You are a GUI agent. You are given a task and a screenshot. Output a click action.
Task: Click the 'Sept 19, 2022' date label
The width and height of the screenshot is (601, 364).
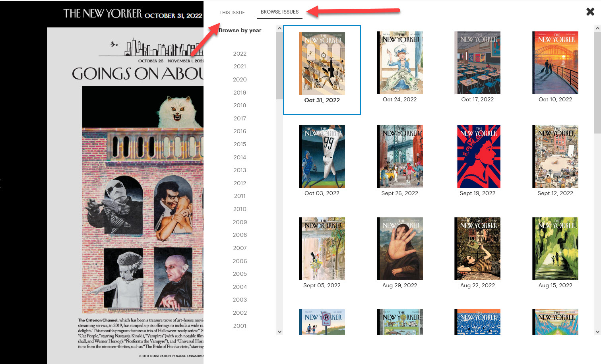(x=477, y=193)
